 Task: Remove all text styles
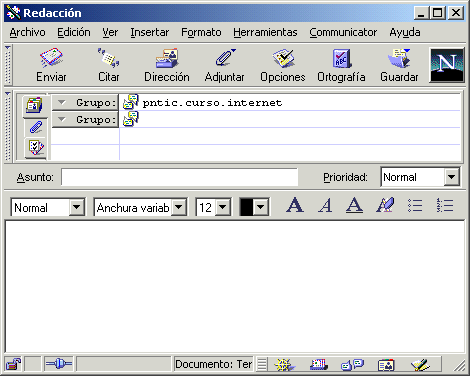[385, 205]
